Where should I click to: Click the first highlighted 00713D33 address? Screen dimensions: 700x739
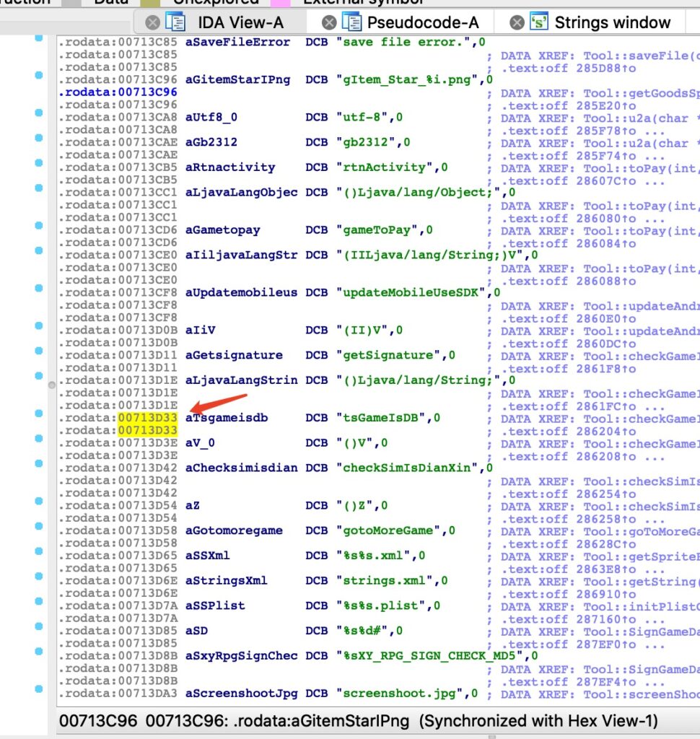click(148, 418)
